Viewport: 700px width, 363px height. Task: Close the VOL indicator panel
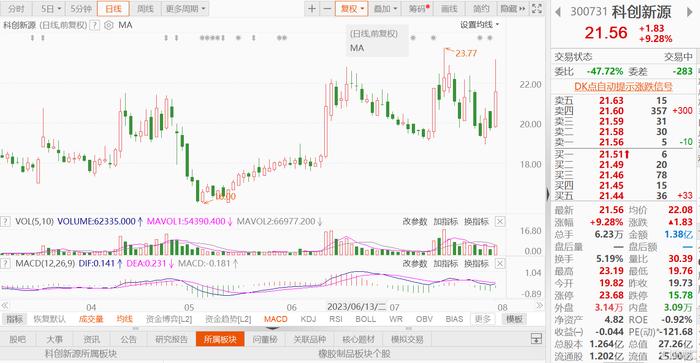click(500, 221)
